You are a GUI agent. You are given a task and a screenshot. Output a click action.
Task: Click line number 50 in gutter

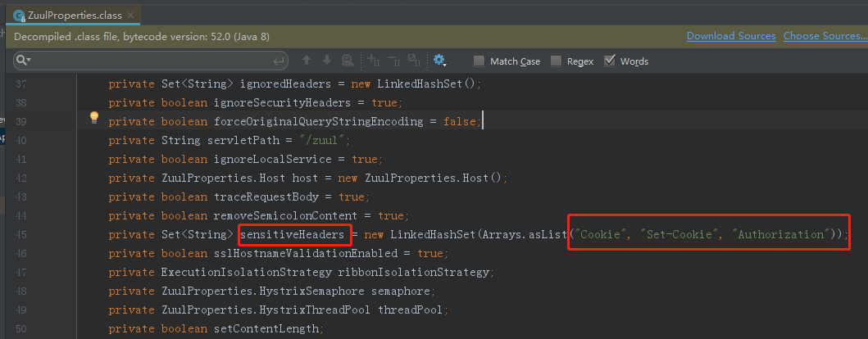coord(20,328)
